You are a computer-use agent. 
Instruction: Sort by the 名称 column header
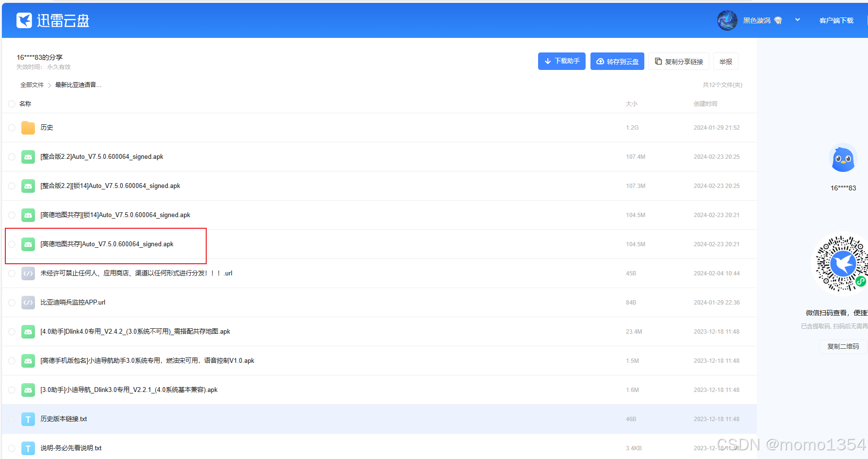25,104
